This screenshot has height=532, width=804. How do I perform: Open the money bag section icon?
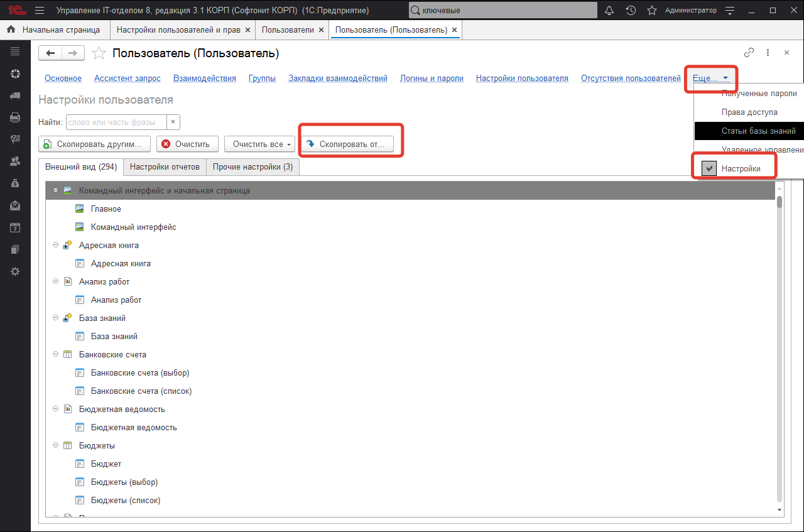(15, 183)
